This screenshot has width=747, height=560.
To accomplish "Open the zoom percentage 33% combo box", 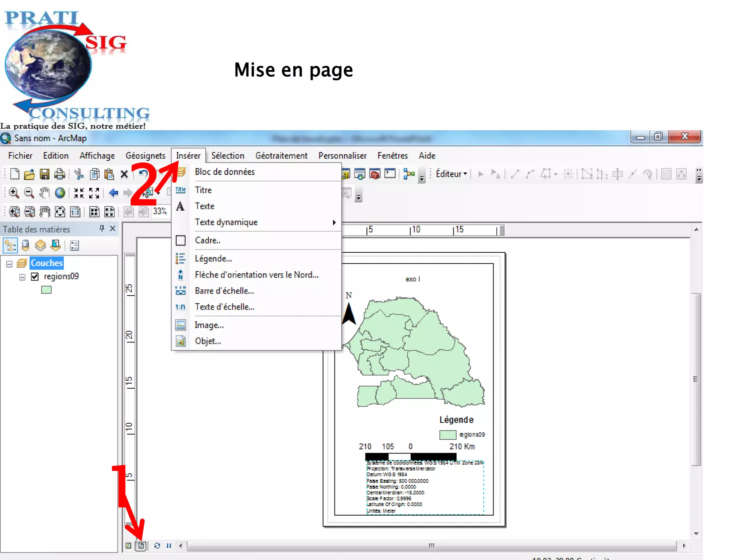I will pyautogui.click(x=160, y=211).
